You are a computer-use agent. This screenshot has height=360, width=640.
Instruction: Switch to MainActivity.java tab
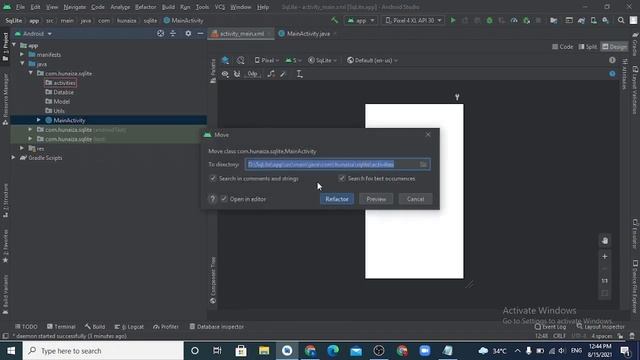(x=308, y=33)
